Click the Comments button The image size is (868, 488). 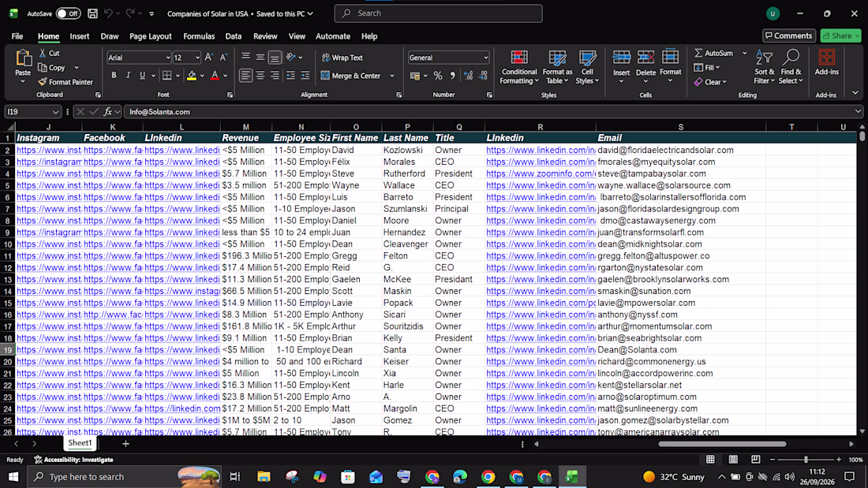[789, 36]
